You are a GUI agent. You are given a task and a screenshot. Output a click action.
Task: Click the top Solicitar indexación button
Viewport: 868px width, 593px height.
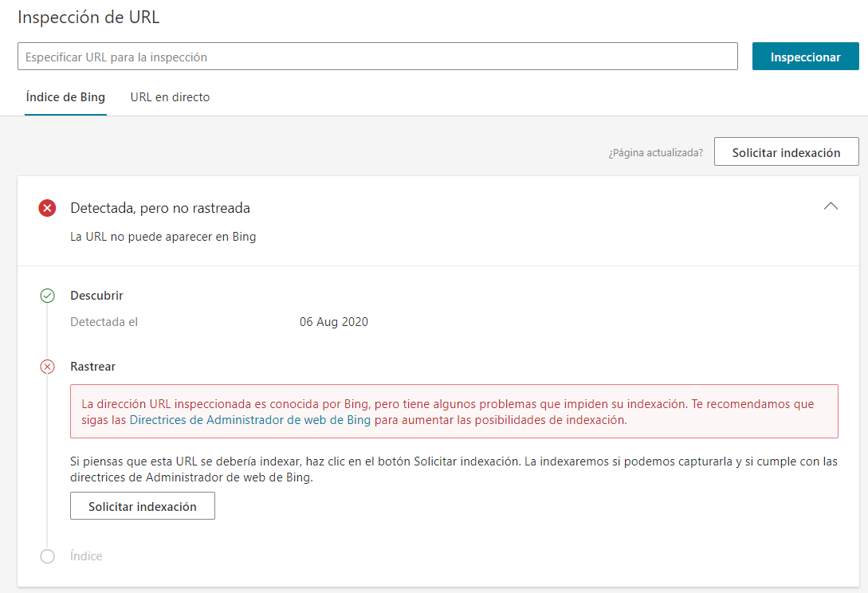pyautogui.click(x=786, y=151)
